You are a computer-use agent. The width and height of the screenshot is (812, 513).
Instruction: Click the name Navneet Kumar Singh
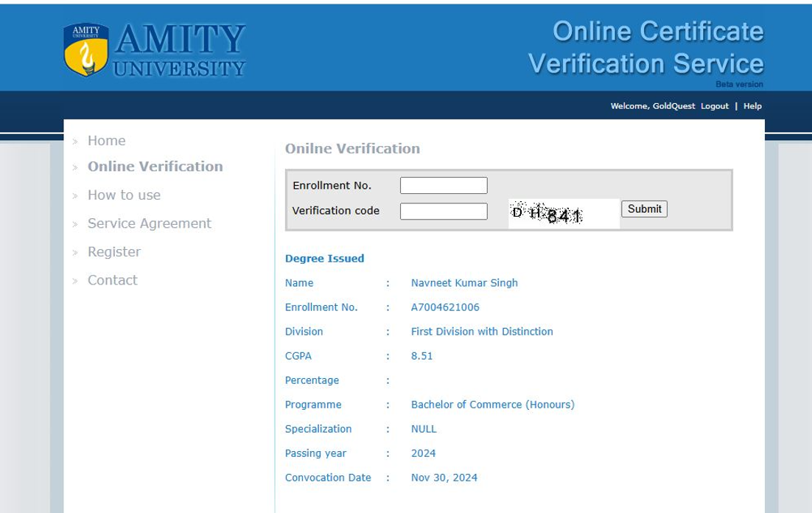[x=464, y=283]
